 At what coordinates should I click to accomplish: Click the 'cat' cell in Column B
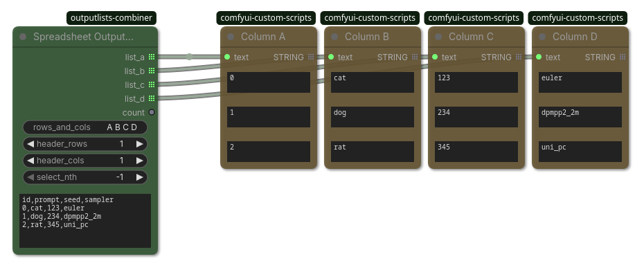(x=373, y=82)
